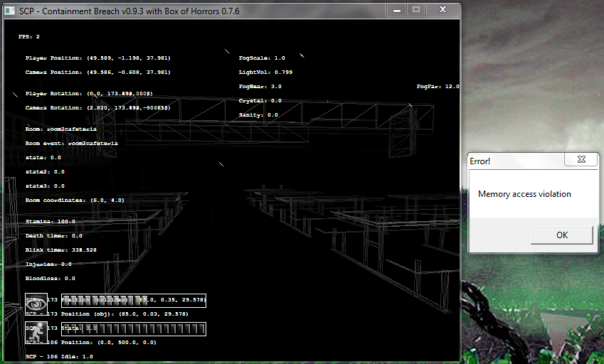Click the blink meter bar
The width and height of the screenshot is (604, 364).
[134, 300]
